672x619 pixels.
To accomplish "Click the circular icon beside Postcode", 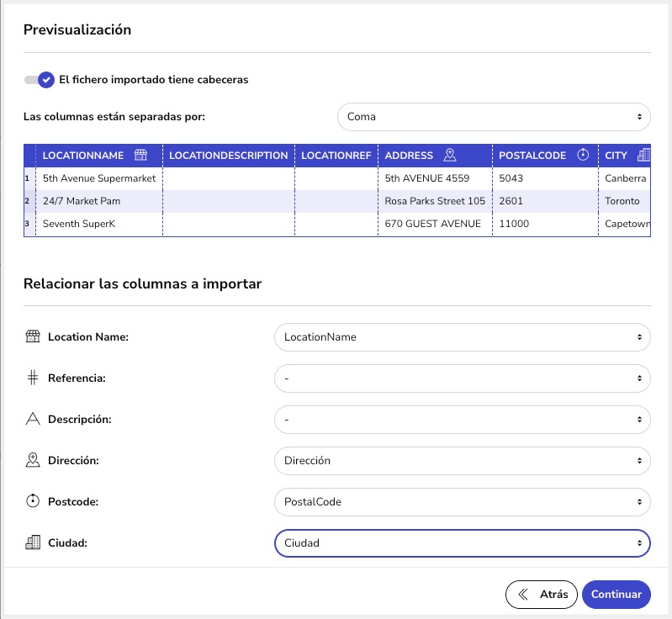I will click(x=33, y=500).
